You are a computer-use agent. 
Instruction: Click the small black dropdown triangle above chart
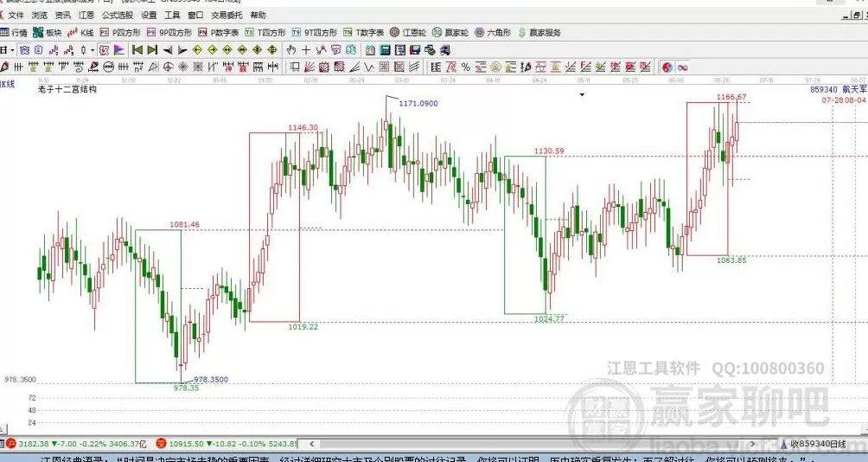coord(583,93)
